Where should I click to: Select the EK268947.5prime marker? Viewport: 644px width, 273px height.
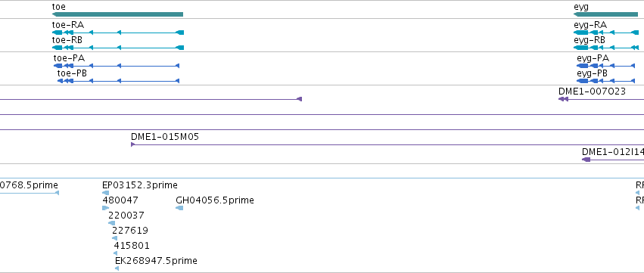[x=117, y=268]
